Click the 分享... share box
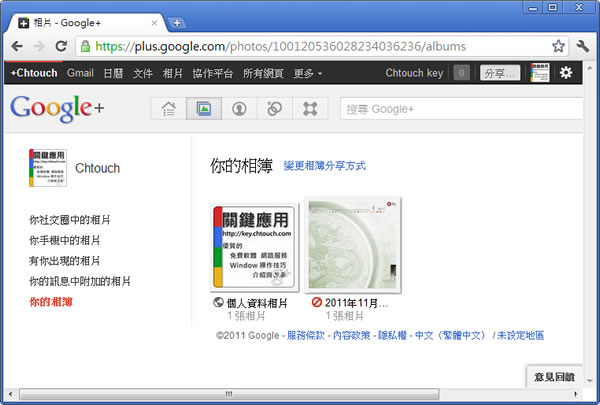This screenshot has height=405, width=600. (500, 73)
